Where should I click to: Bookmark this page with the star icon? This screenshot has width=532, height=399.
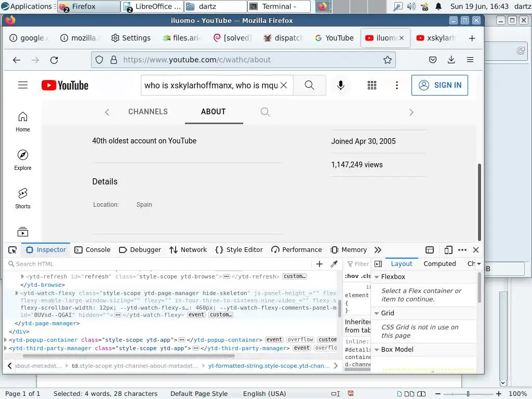click(x=388, y=60)
